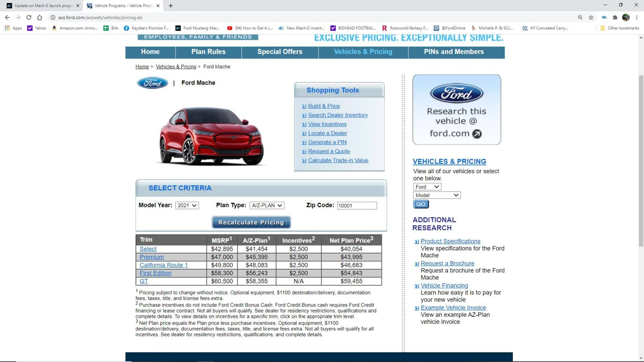The width and height of the screenshot is (644, 362).
Task: Open the Home navigation tab
Action: click(x=150, y=52)
